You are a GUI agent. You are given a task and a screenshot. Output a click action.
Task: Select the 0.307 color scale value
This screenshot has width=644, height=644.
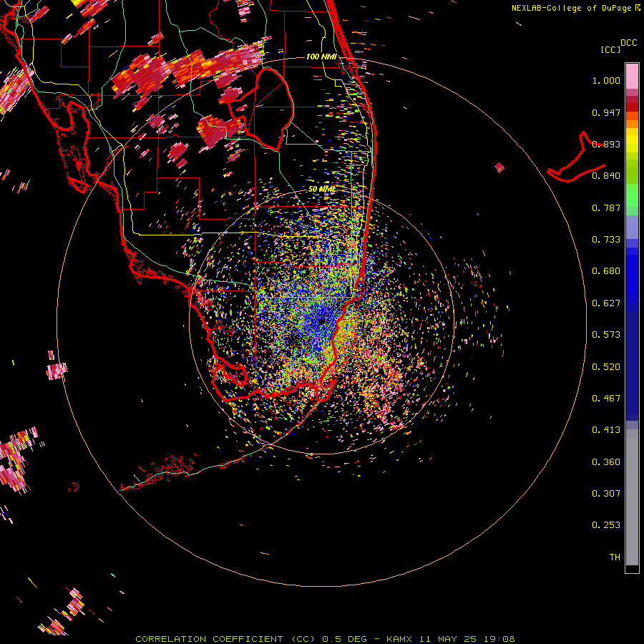[x=606, y=494]
